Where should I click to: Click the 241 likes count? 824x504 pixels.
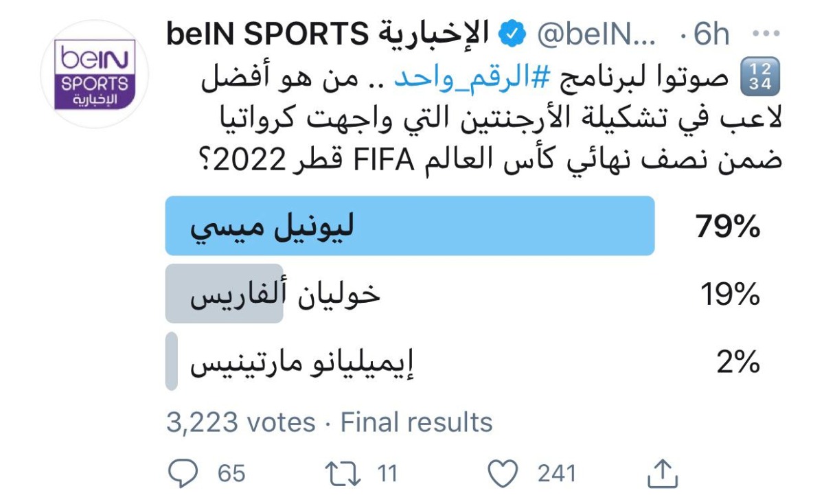tap(557, 474)
